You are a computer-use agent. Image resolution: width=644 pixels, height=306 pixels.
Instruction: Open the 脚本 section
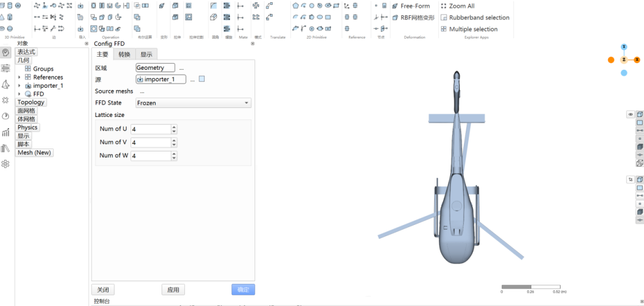coord(24,144)
